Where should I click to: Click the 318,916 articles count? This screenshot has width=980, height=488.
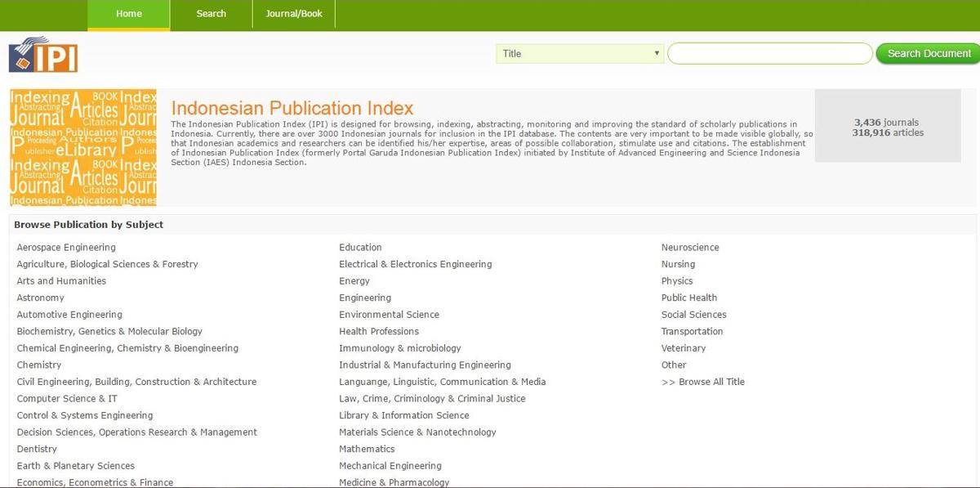(x=888, y=132)
